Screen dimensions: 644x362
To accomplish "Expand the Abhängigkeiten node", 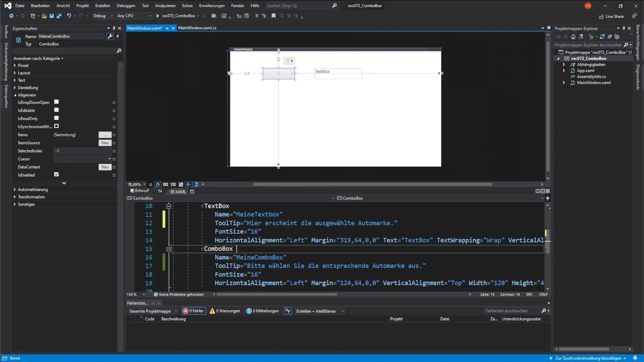I will click(564, 65).
